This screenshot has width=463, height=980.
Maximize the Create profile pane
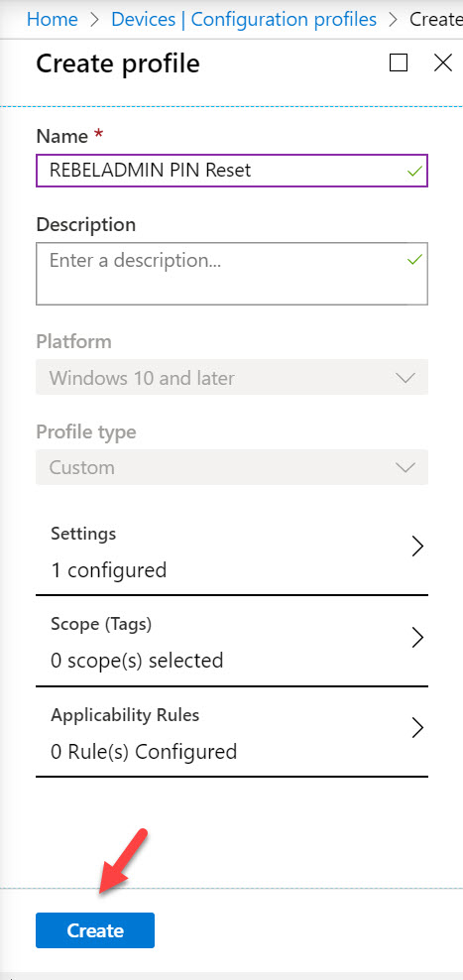coord(398,62)
